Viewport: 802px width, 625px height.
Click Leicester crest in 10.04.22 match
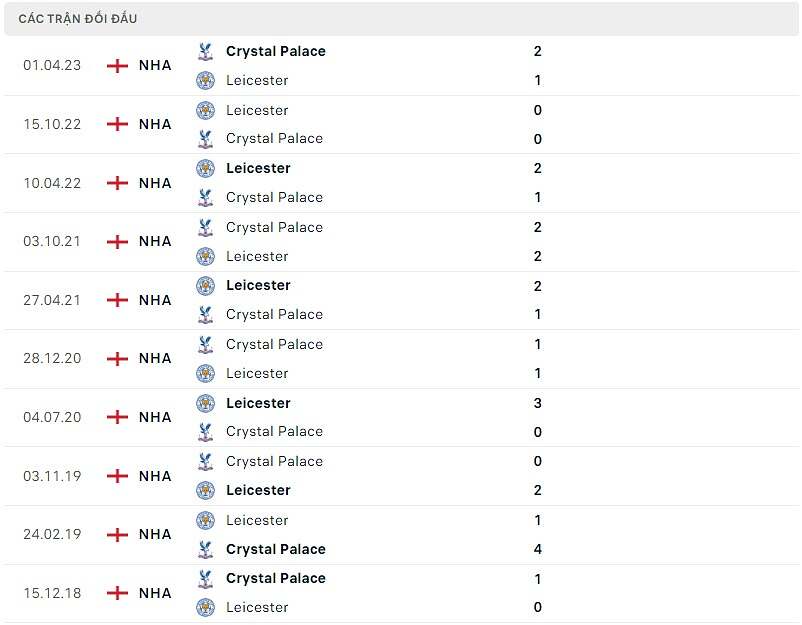pos(206,168)
